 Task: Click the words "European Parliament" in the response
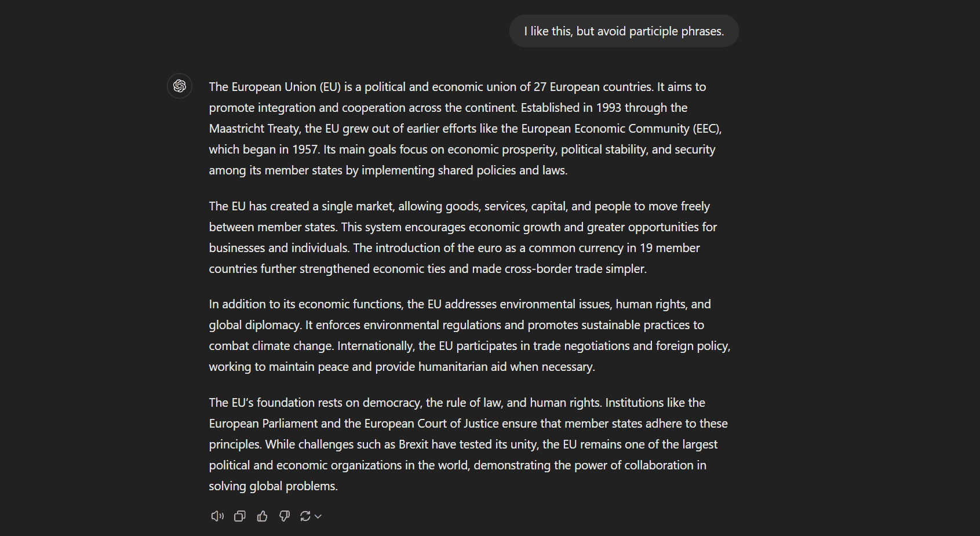click(x=263, y=424)
